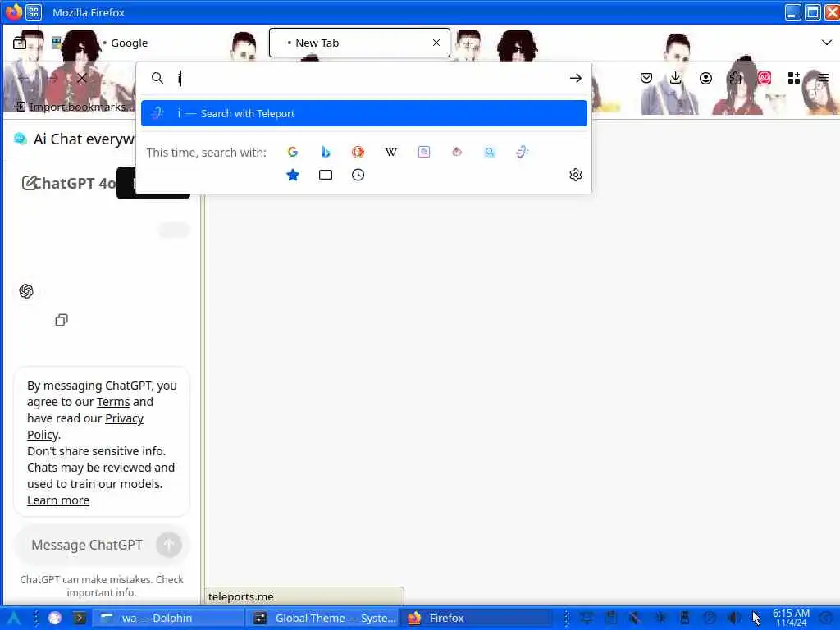Search this time with DuckDuckGo
This screenshot has height=630, width=840.
point(358,152)
